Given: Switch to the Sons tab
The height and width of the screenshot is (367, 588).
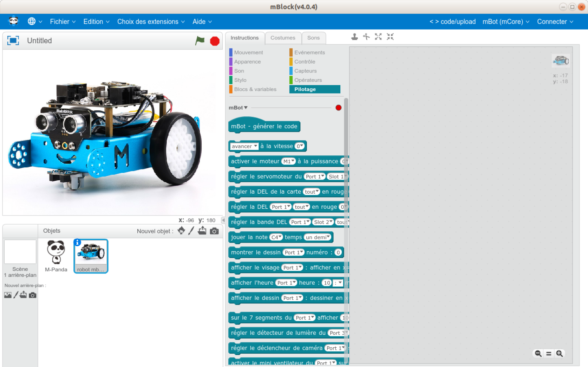Looking at the screenshot, I should coord(313,38).
